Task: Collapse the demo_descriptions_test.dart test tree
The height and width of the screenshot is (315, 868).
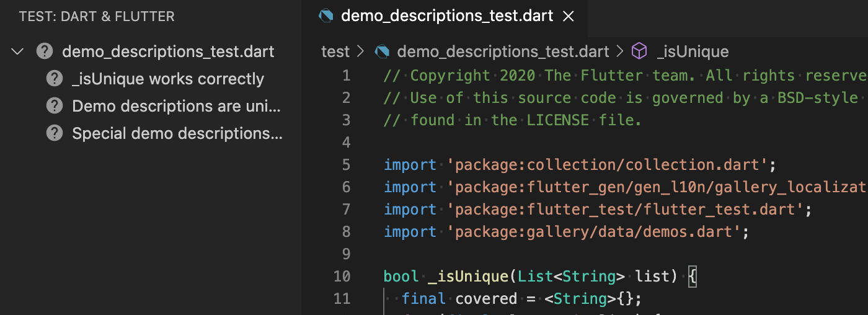Action: pyautogui.click(x=18, y=51)
